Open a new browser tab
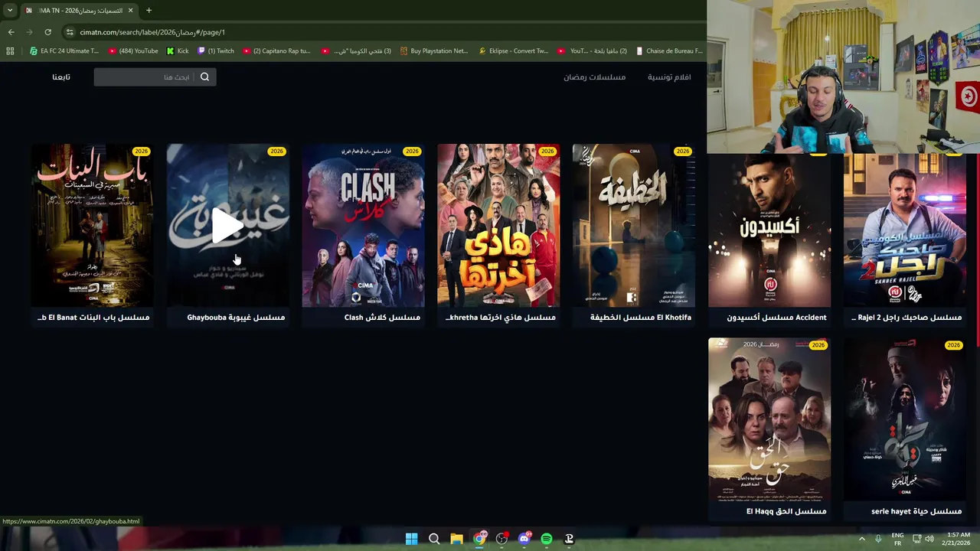The image size is (980, 551). (149, 10)
